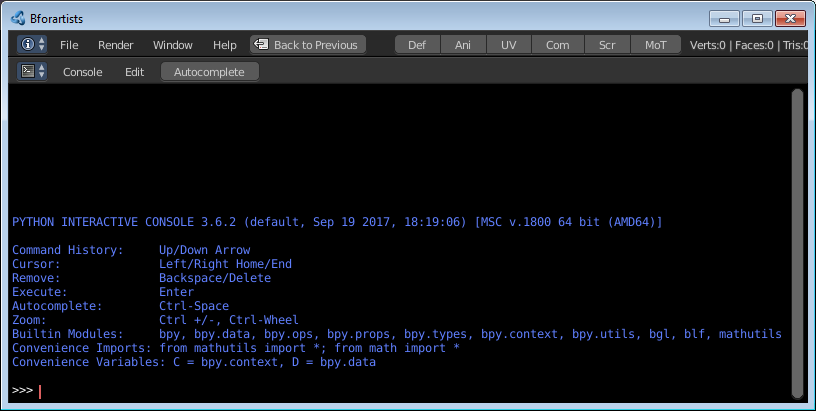Switch to the Com screen layout tab
Image resolution: width=816 pixels, height=411 pixels.
click(558, 45)
